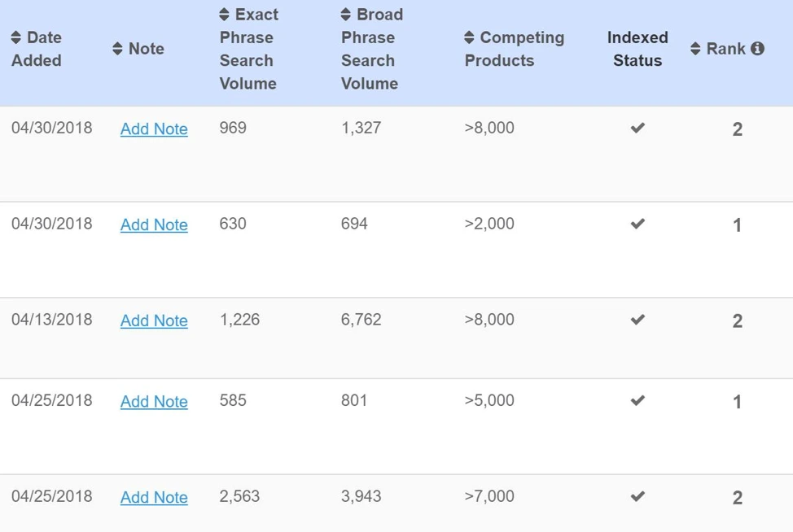This screenshot has height=532, width=793.
Task: Click indexed checkmark in the 969 volume row
Action: 637,128
